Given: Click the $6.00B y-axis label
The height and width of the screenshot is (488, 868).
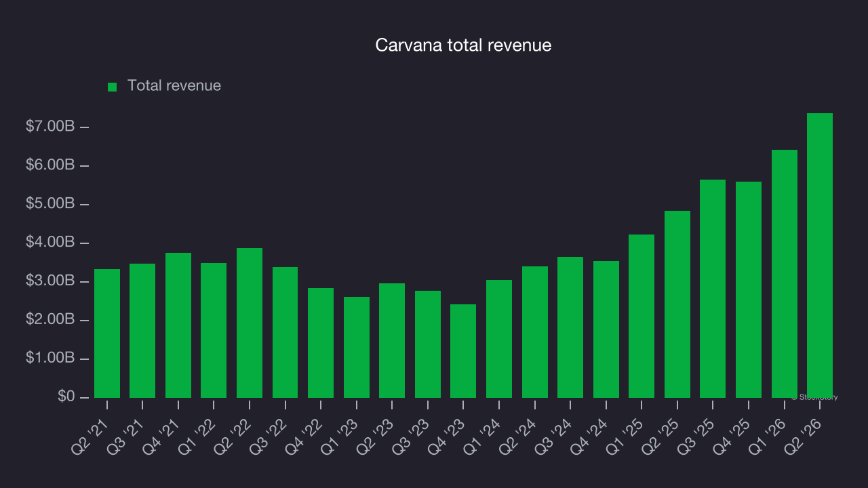Looking at the screenshot, I should pyautogui.click(x=50, y=165).
